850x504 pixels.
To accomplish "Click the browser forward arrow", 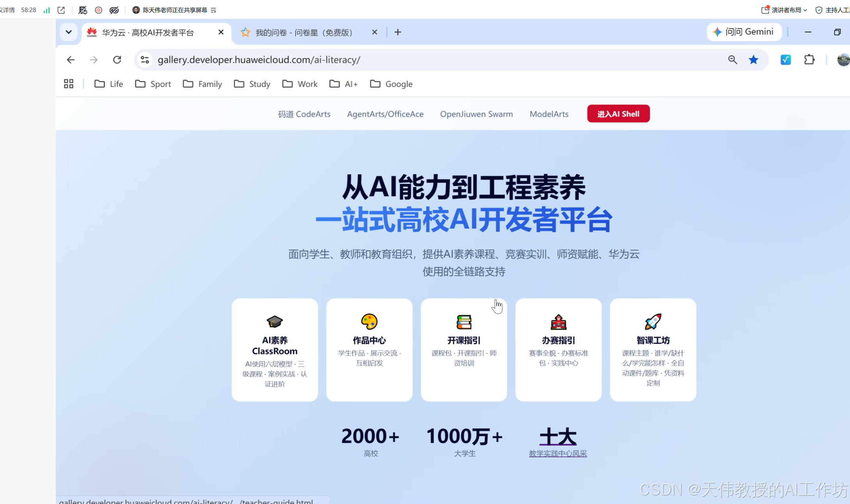I will [94, 60].
